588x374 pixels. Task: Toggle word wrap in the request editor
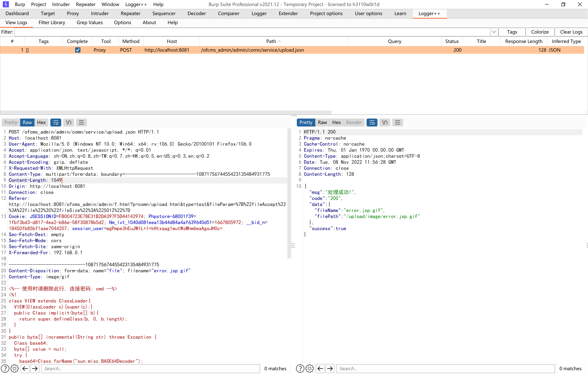pos(56,122)
